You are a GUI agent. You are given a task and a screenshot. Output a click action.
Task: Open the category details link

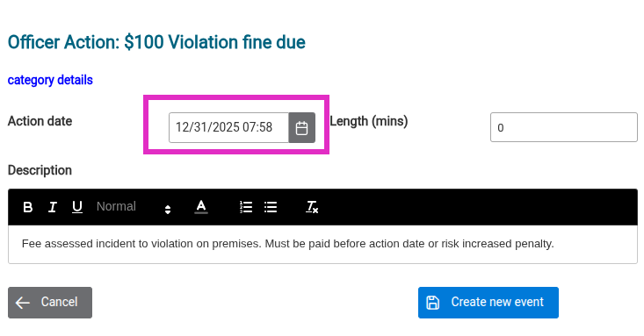[x=50, y=80]
